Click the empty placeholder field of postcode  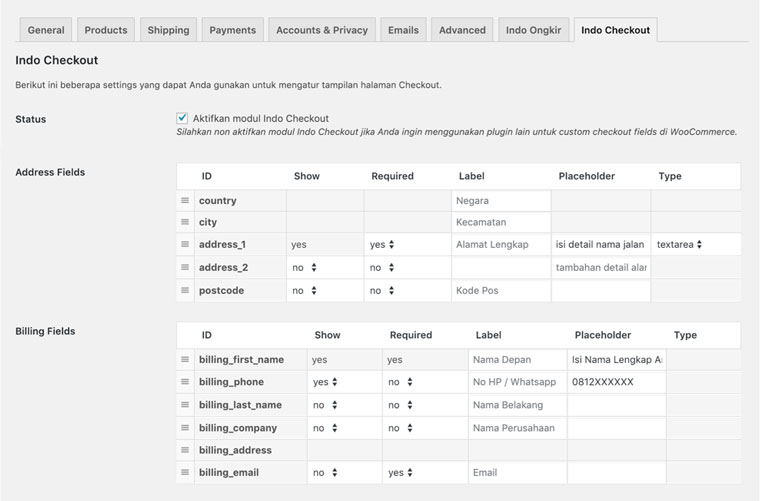[601, 291]
